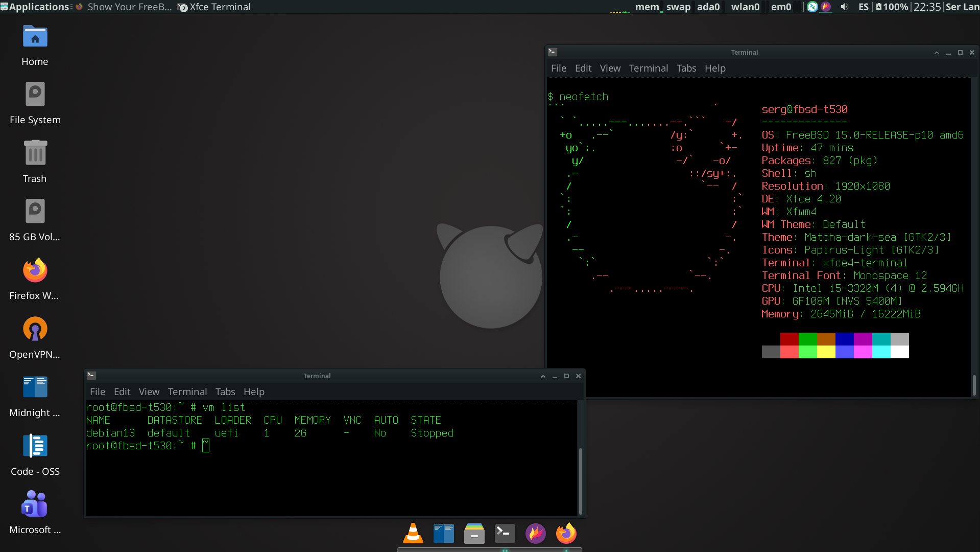The height and width of the screenshot is (552, 980).
Task: Open Tabs menu in the vm list Terminal
Action: (225, 392)
